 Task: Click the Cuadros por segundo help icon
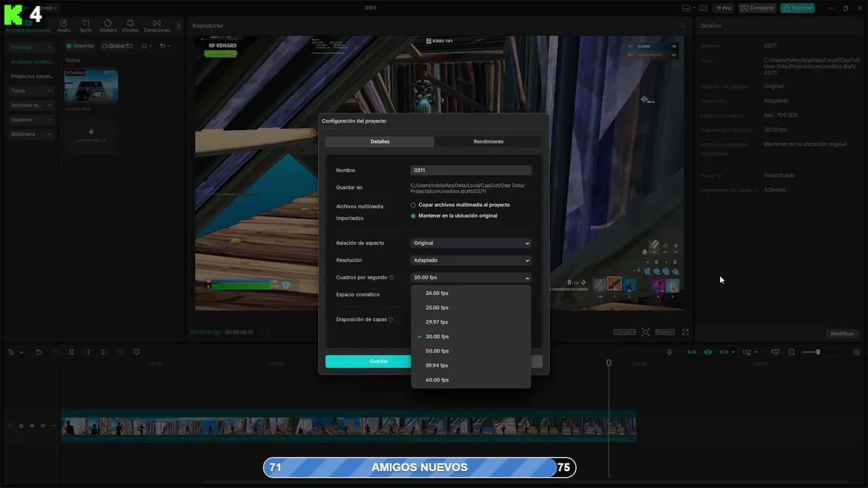[x=391, y=277]
